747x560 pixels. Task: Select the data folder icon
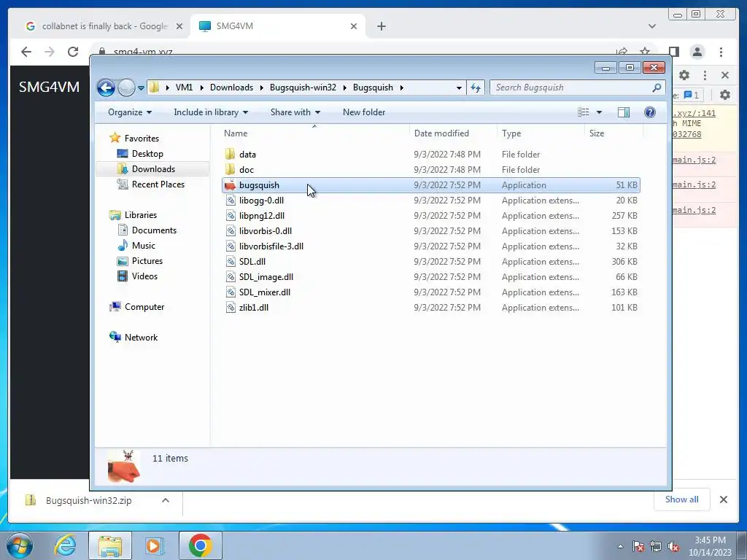pos(230,154)
